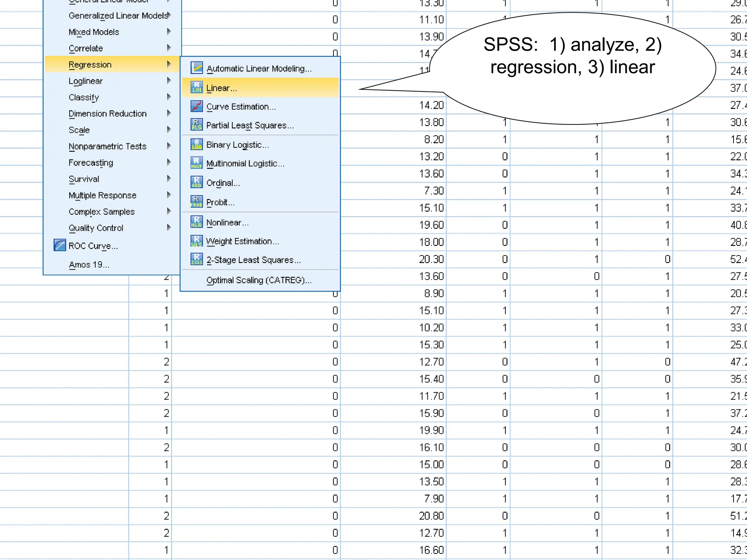The height and width of the screenshot is (560, 747).
Task: Open the Survival menu entry
Action: coord(112,179)
